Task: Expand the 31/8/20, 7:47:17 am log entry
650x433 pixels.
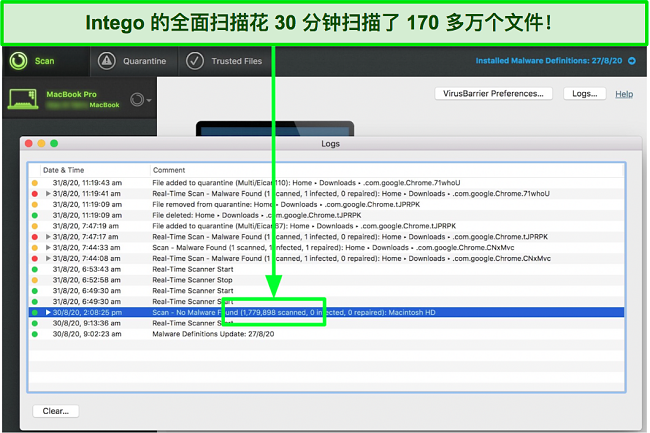Action: [48, 237]
